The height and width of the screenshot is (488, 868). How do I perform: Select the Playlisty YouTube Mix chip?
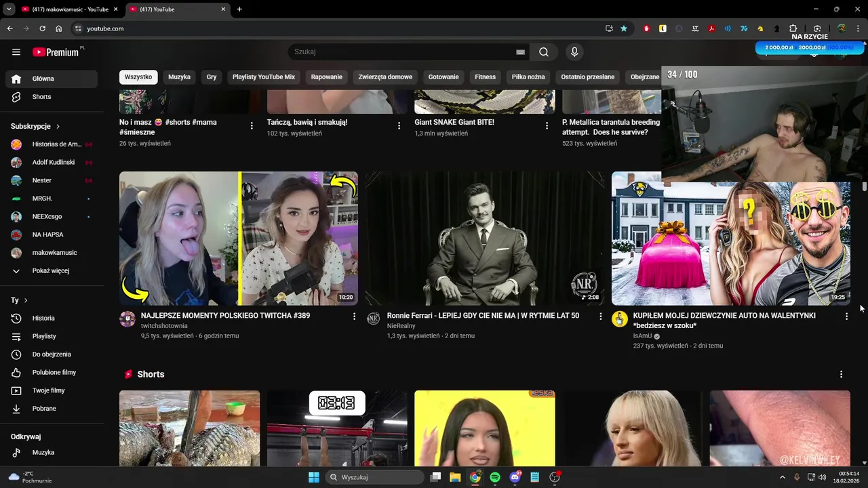264,77
